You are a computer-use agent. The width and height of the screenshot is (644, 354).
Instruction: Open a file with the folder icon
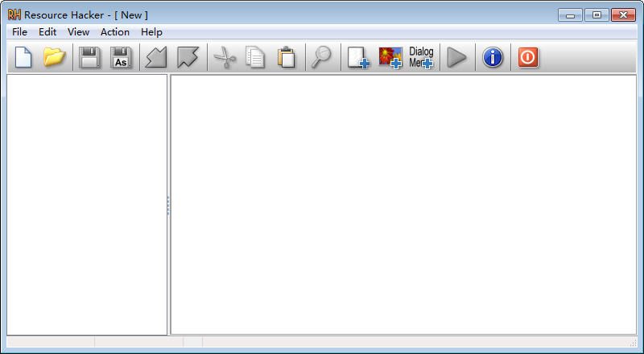[x=54, y=57]
